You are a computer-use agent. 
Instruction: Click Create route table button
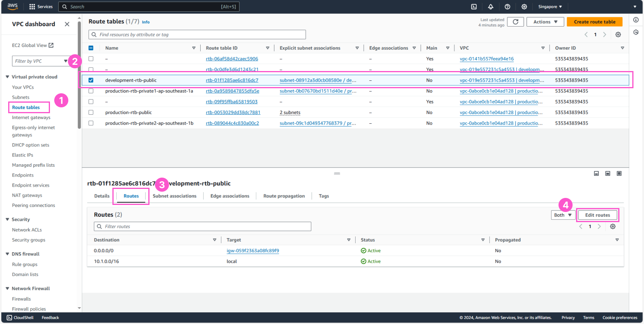594,22
